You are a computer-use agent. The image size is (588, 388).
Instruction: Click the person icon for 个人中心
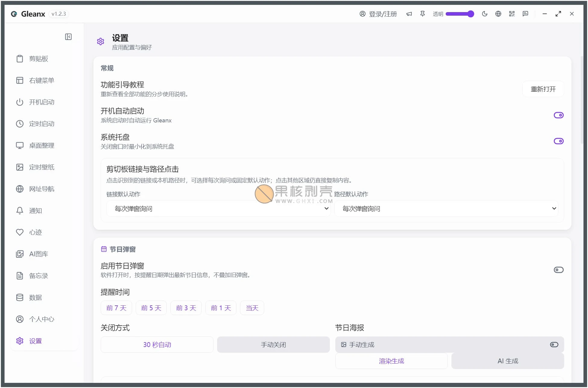click(x=20, y=319)
